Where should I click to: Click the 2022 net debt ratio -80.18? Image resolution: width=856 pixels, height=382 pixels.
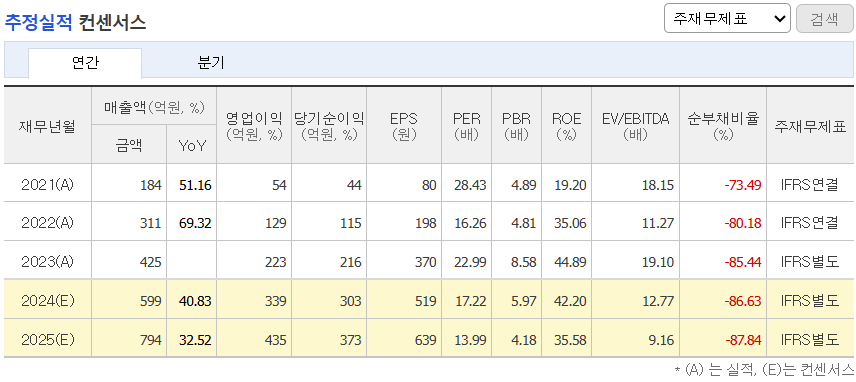click(742, 224)
